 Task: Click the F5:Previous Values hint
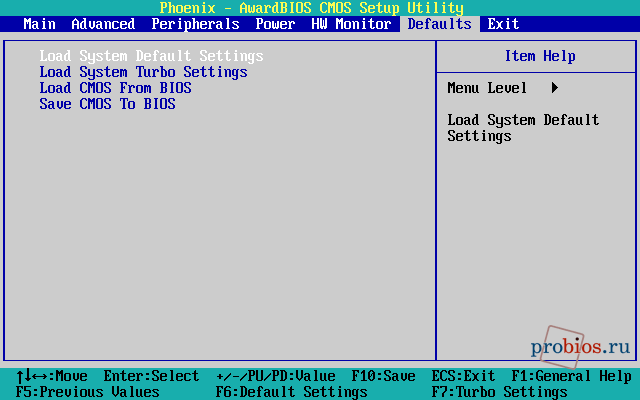point(88,392)
